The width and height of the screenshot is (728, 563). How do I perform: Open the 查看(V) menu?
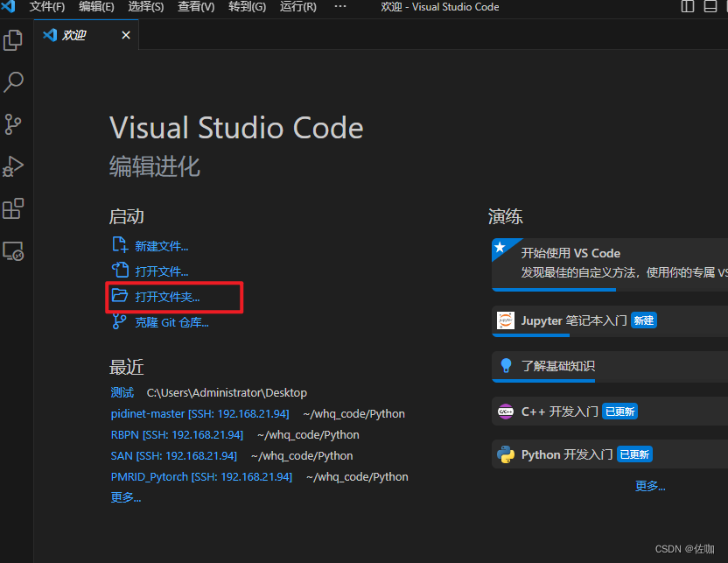click(196, 7)
